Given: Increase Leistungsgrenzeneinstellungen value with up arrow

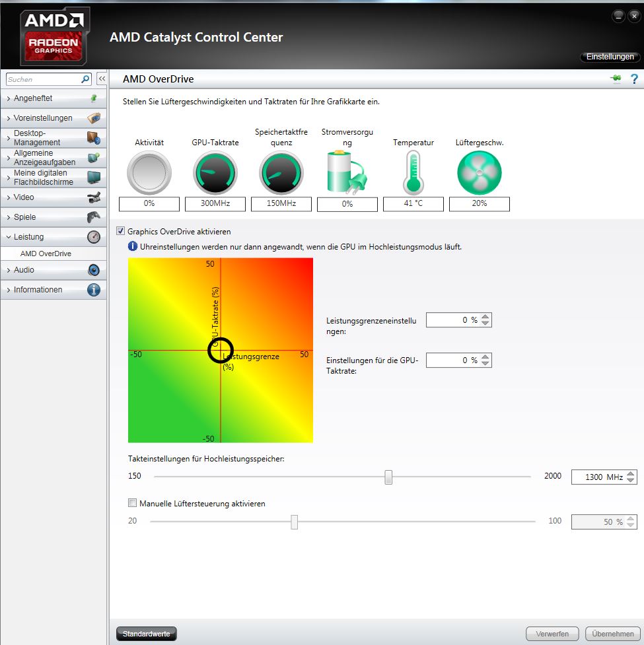Looking at the screenshot, I should pos(485,317).
